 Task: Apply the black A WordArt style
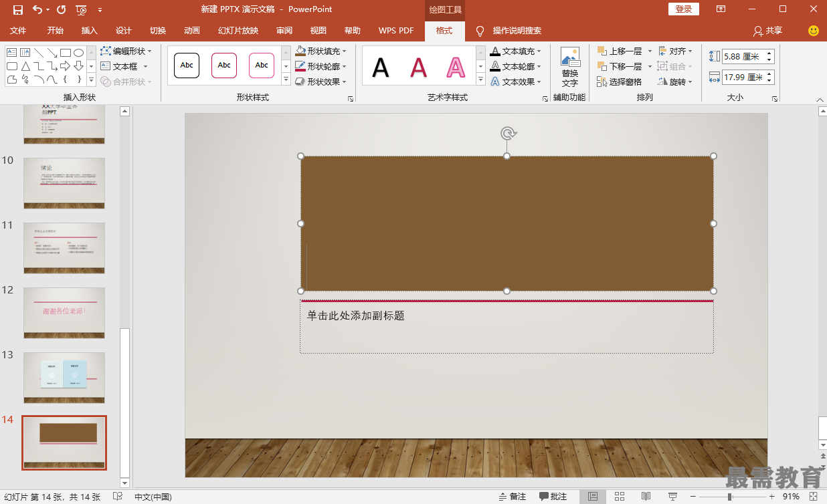(x=381, y=67)
